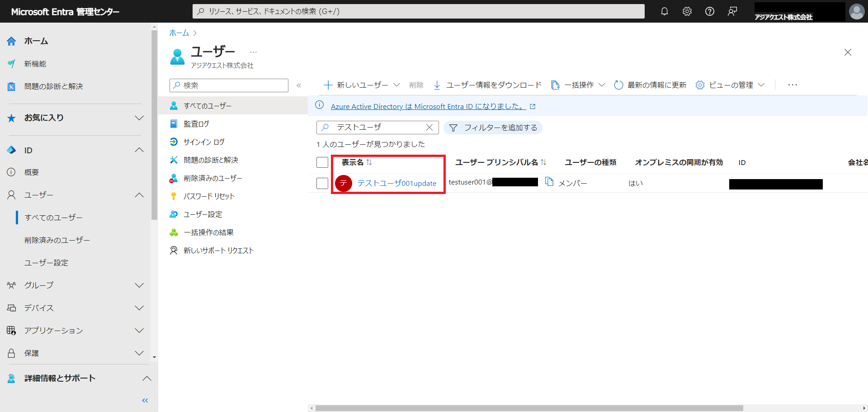
Task: Close the ユーザー blade
Action: [x=848, y=52]
